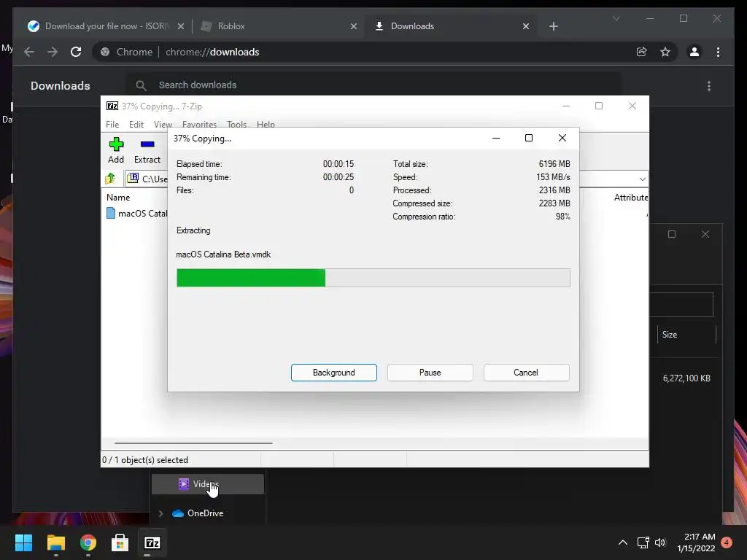The image size is (747, 560).
Task: Bookmark this page with the star icon
Action: coord(665,52)
